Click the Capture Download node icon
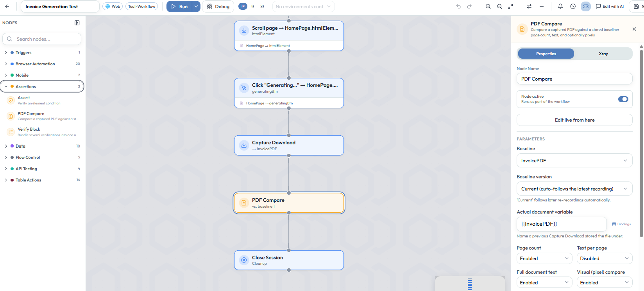Viewport: 644px width, 291px height. [244, 145]
